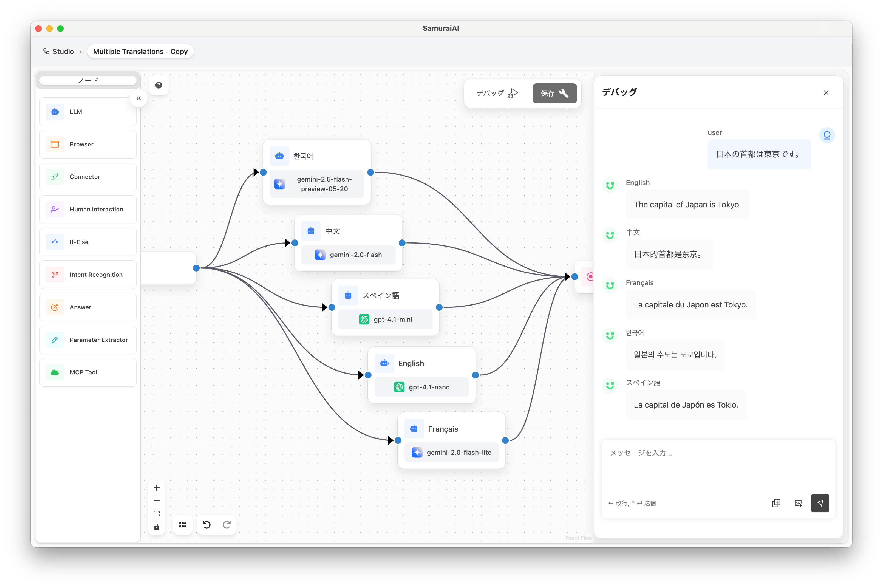Click the redo arrow icon
The image size is (883, 588).
coord(227,525)
